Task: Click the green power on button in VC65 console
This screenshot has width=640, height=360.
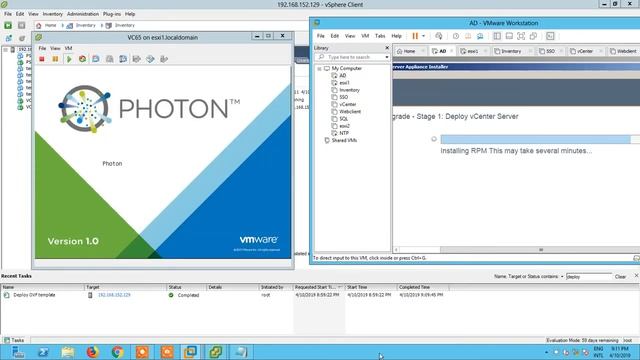Action: 69,59
